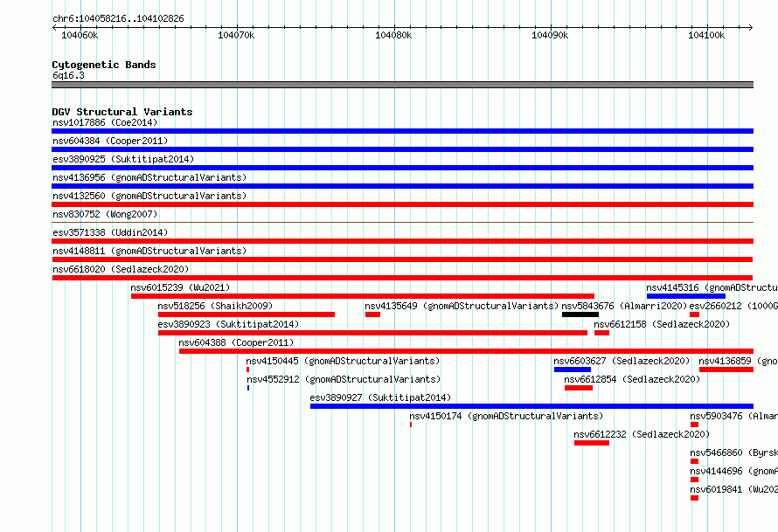
Task: Select nsv604388 (Cooper2011) variant label
Action: (236, 342)
